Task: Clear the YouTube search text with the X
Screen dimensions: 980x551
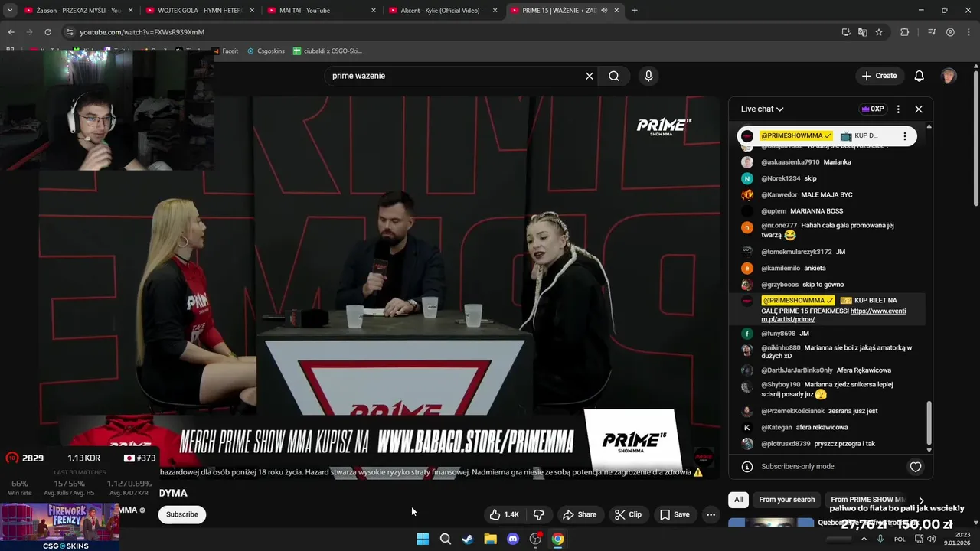Action: click(590, 76)
